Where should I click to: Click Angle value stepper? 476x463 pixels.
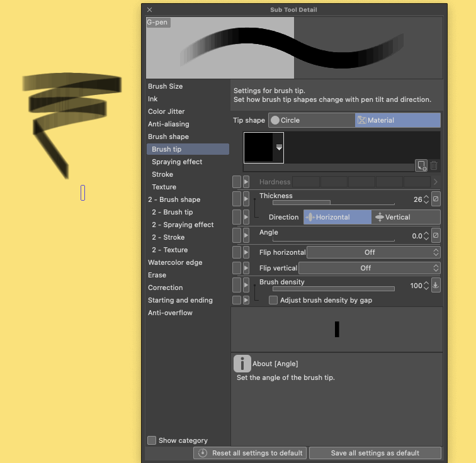coord(426,236)
